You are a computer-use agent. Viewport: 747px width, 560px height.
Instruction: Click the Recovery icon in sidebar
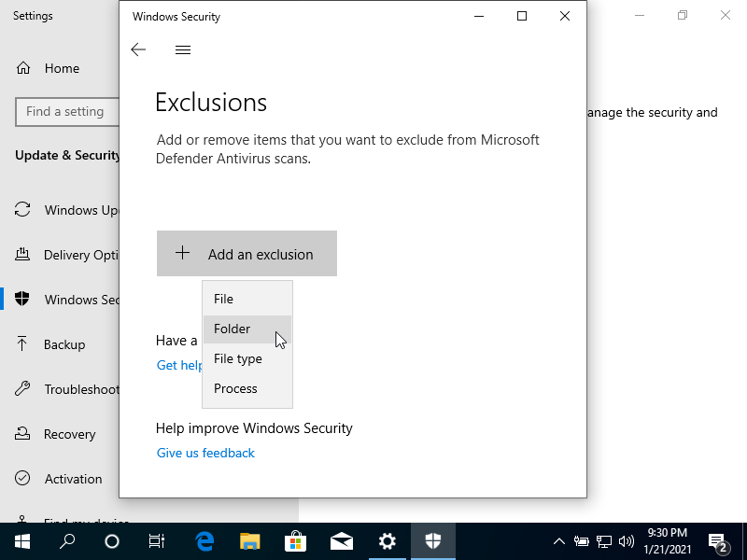tap(22, 433)
